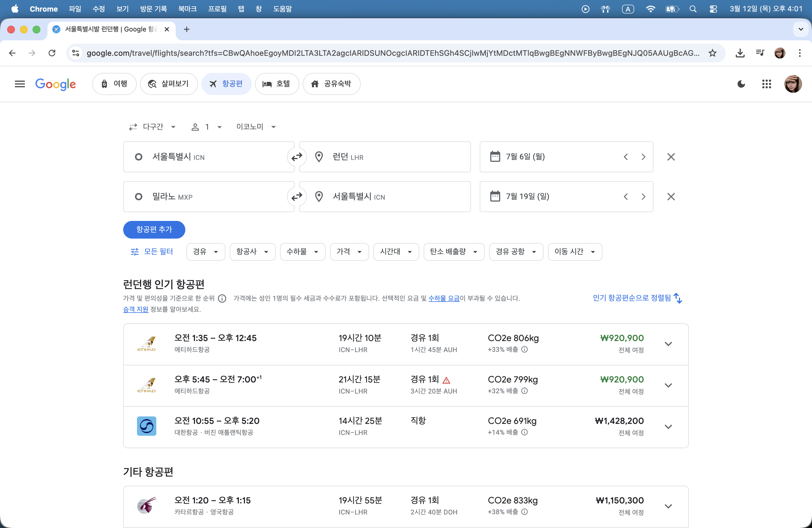Open Chrome downloads icon
This screenshot has height=528, width=812.
(740, 53)
